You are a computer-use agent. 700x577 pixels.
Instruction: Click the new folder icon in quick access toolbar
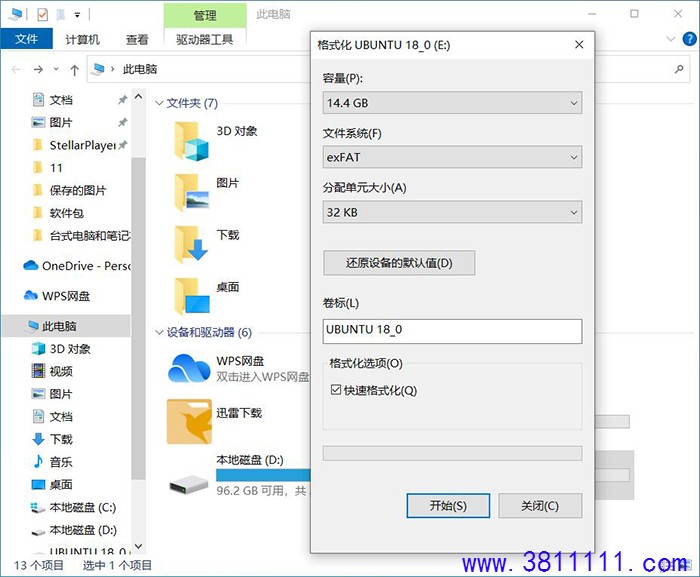pyautogui.click(x=61, y=15)
